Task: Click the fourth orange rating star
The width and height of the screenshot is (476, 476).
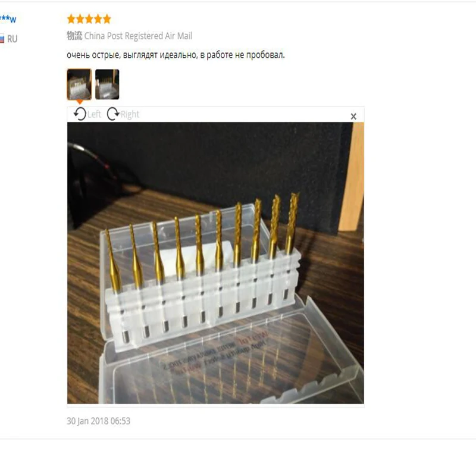Action: (98, 19)
